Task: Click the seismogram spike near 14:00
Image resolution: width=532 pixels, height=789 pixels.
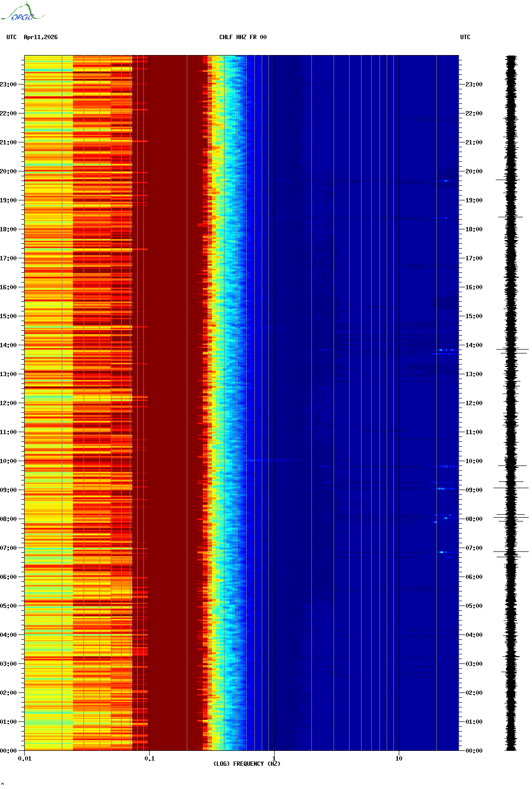Action: coord(512,349)
